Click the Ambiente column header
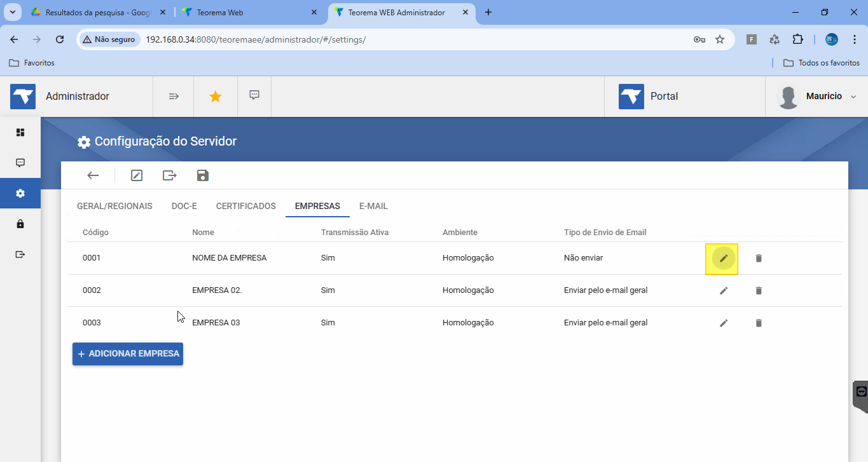Screen dimensions: 868x462 click(x=460, y=233)
